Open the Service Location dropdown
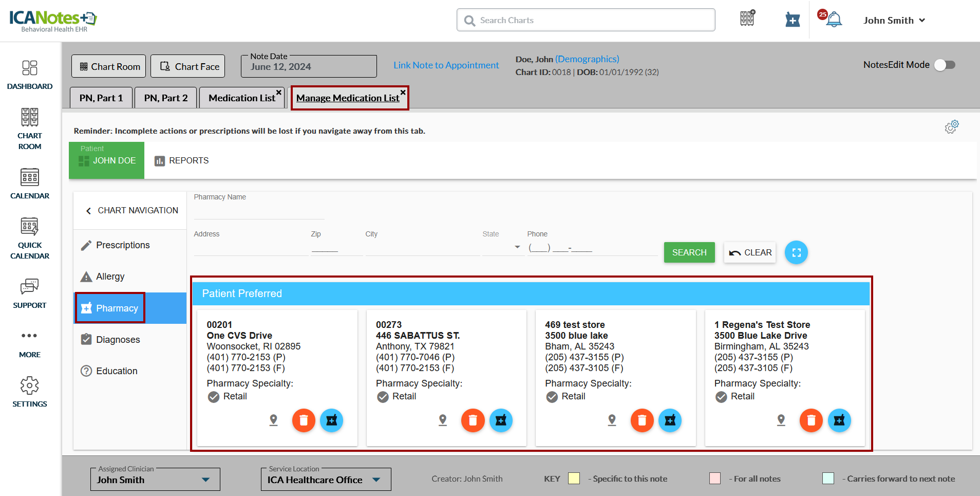Viewport: 980px width, 496px height. pyautogui.click(x=376, y=480)
